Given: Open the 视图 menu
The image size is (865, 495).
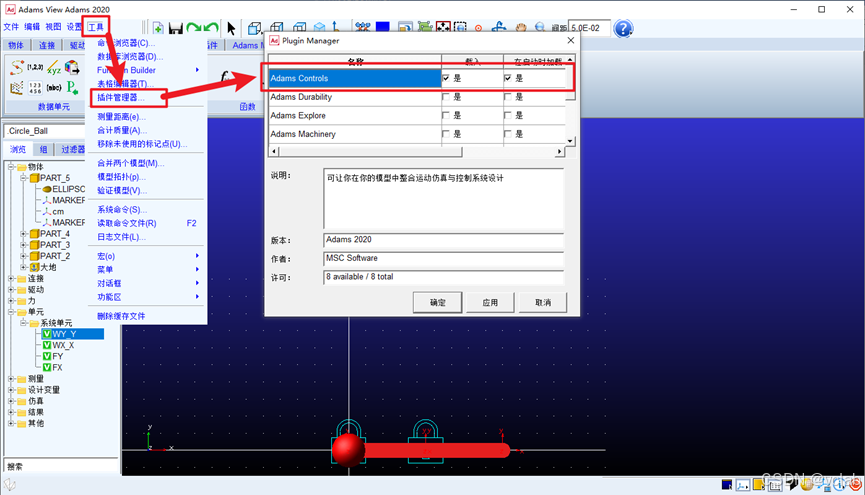Looking at the screenshot, I should [53, 26].
